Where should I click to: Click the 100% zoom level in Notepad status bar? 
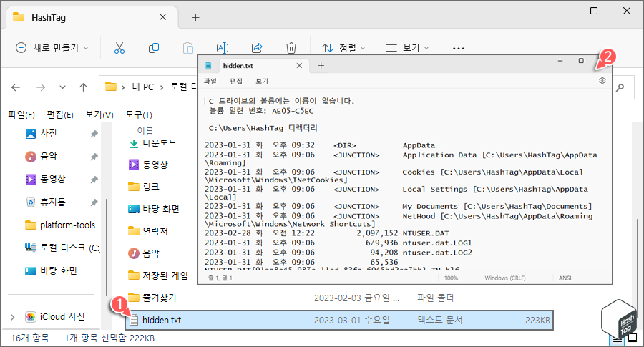pos(451,278)
